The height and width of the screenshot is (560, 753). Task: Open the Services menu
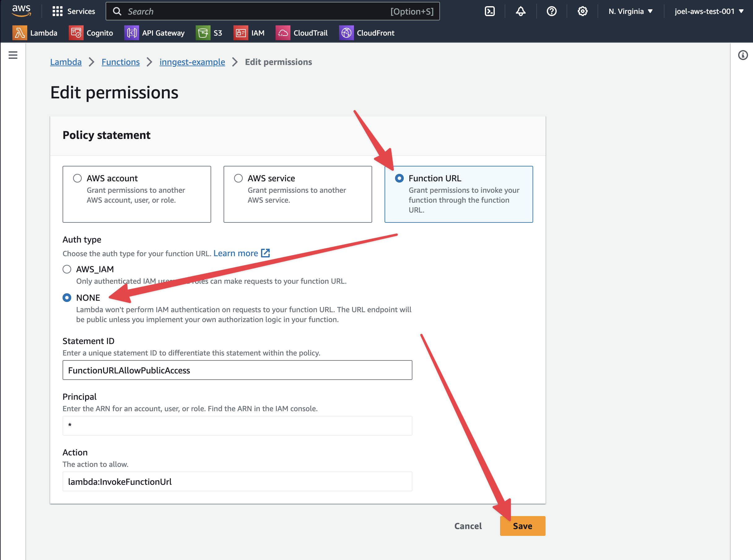tap(74, 11)
